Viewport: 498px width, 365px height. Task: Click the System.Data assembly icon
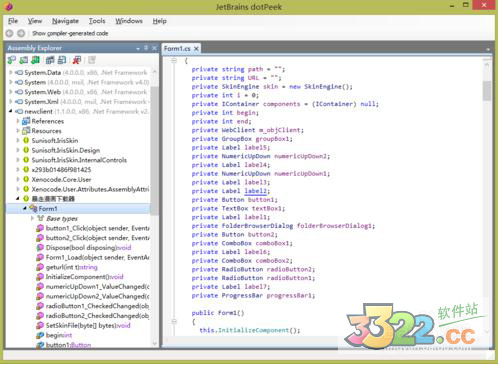pos(19,72)
